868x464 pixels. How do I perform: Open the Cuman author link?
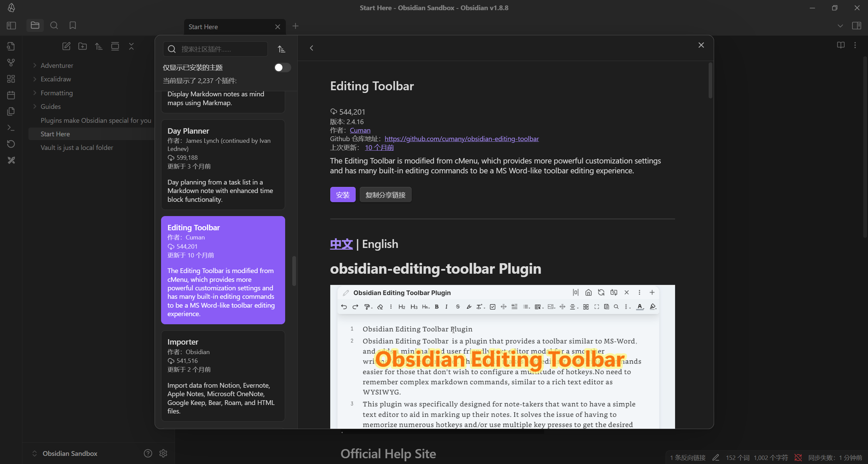[360, 130]
